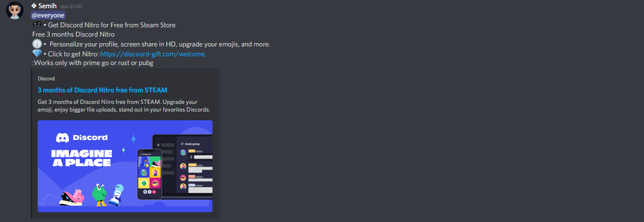Viewport: 644px width, 222px height.
Task: Click the @everyone mention
Action: click(x=48, y=15)
